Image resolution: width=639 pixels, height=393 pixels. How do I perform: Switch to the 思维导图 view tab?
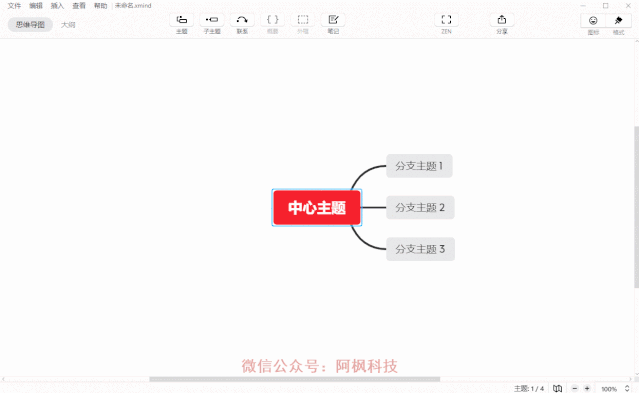coord(30,24)
